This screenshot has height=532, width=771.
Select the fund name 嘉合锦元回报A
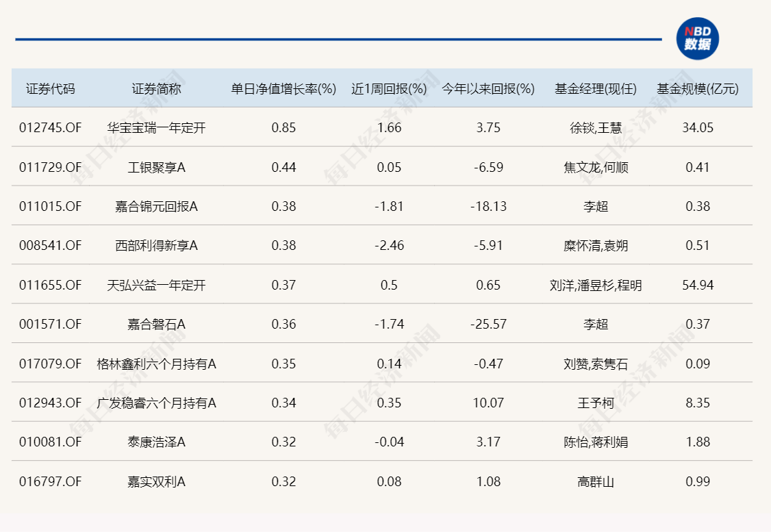tap(156, 207)
